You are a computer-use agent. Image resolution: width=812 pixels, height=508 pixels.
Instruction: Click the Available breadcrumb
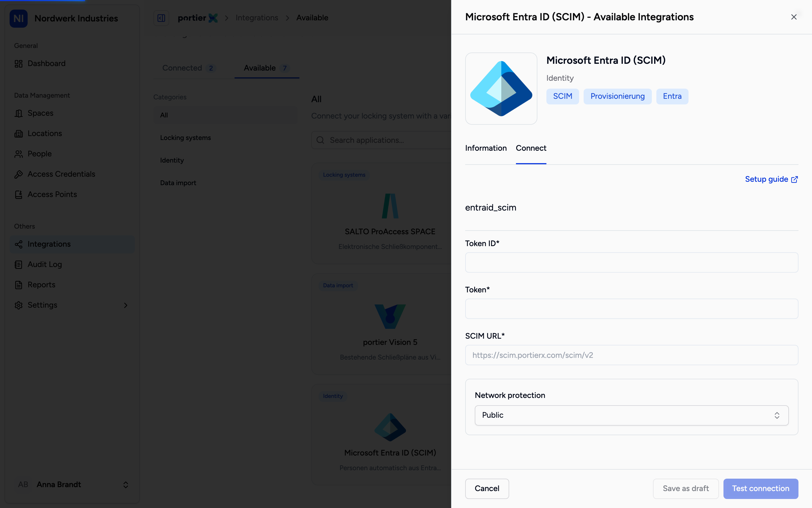coord(312,18)
